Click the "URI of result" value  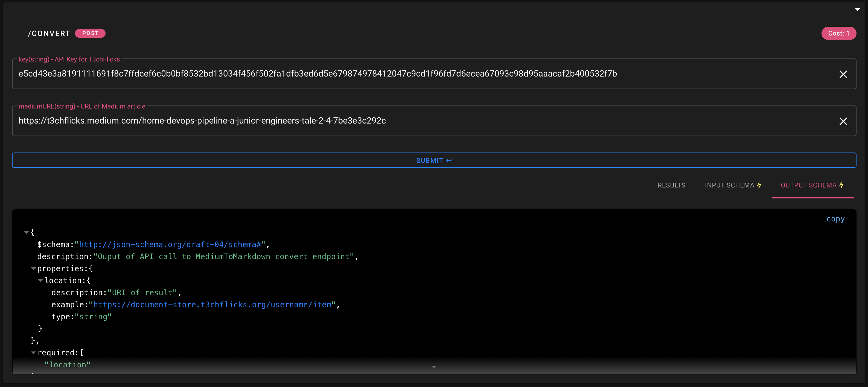point(142,293)
